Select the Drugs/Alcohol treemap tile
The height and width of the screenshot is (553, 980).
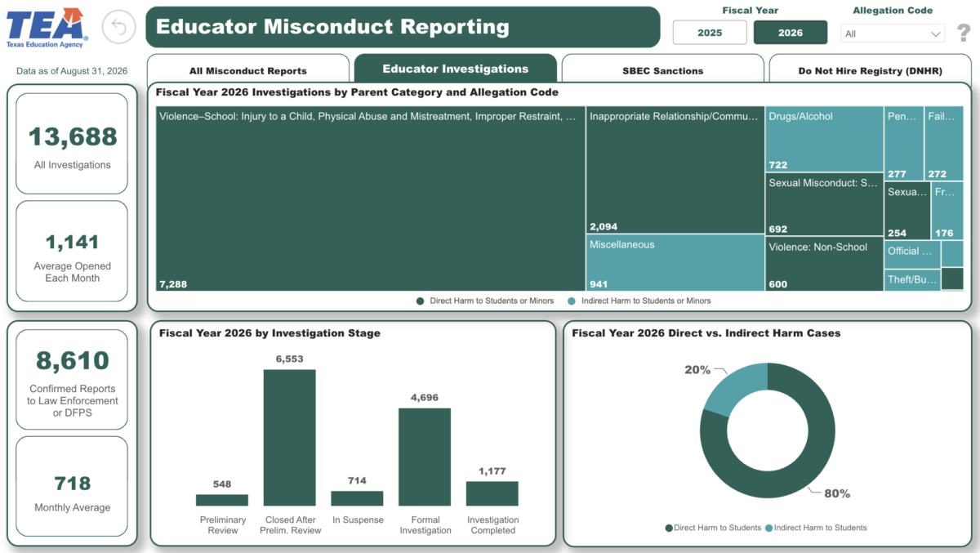coord(824,139)
